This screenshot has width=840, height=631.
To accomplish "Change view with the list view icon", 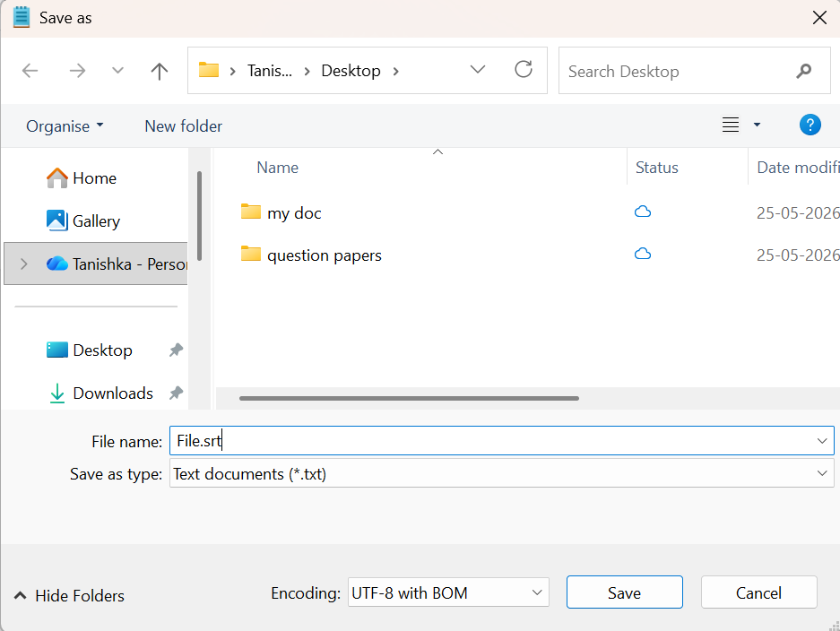I will pyautogui.click(x=730, y=125).
